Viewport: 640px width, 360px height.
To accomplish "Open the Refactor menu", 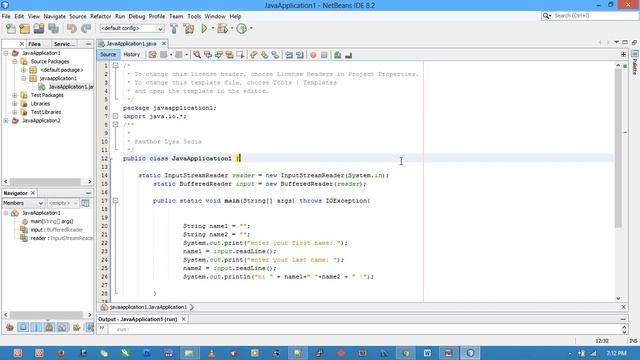I will pos(100,16).
